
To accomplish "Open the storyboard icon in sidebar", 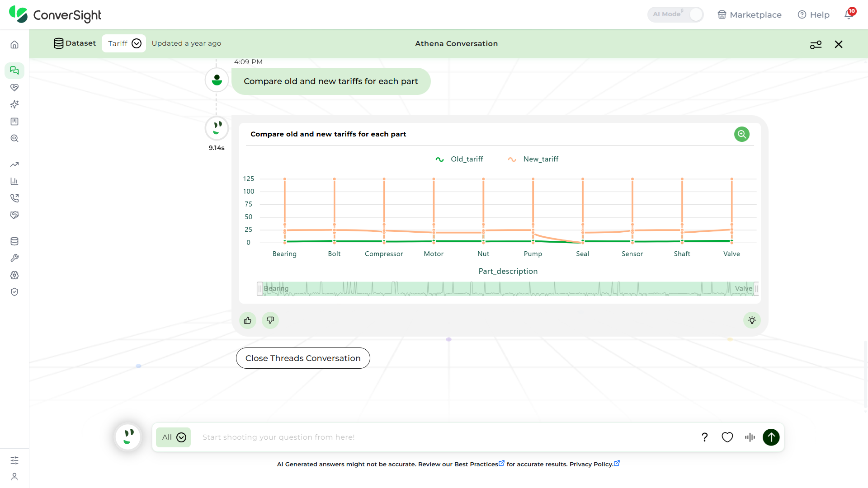I will pyautogui.click(x=14, y=122).
